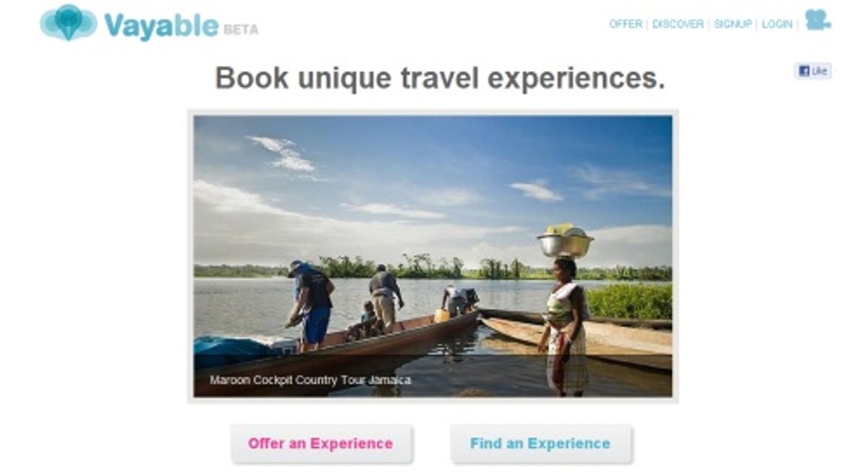Open the 'Maroon Cockpit Country Tour Jamaica' caption
This screenshot has height=476, width=868.
310,380
